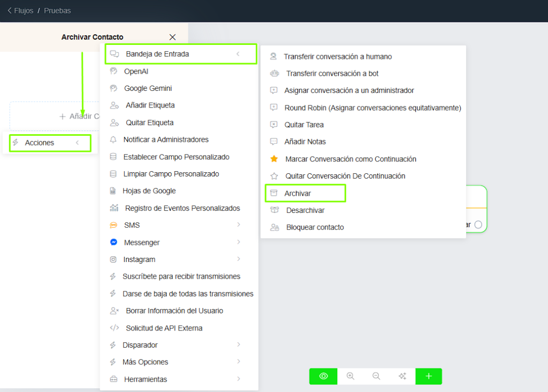Expand the Disparador submenu

click(x=238, y=345)
